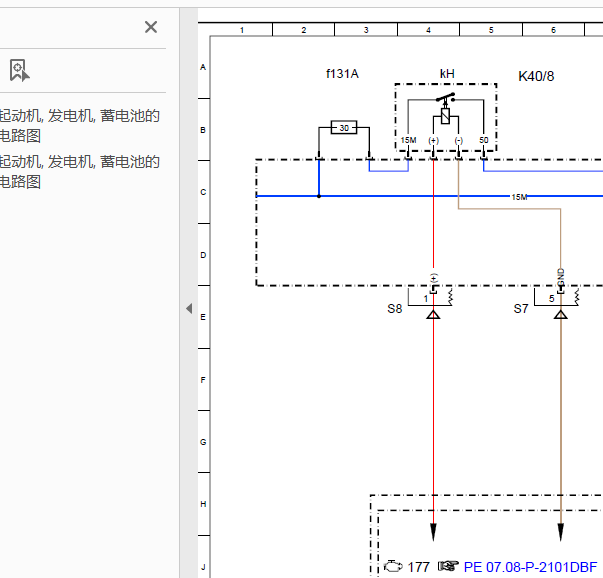Click the relay terminal labeled 50
Image resolution: width=603 pixels, height=578 pixels.
(483, 140)
